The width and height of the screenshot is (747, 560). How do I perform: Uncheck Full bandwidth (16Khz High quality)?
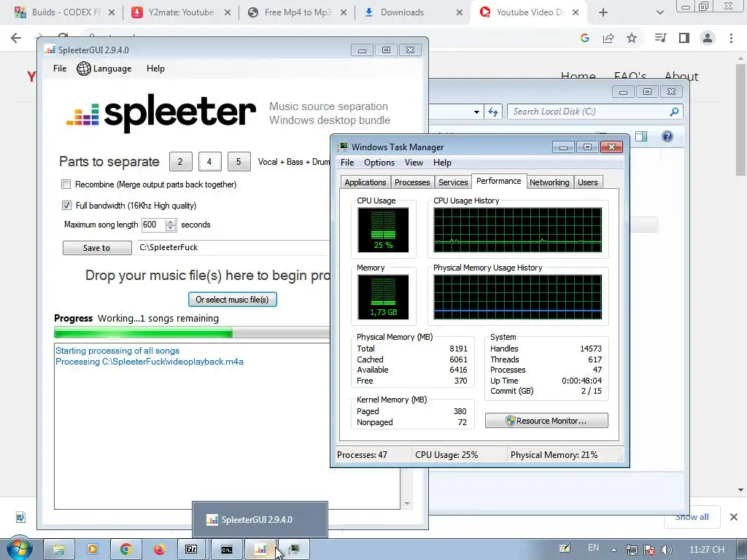pos(66,205)
